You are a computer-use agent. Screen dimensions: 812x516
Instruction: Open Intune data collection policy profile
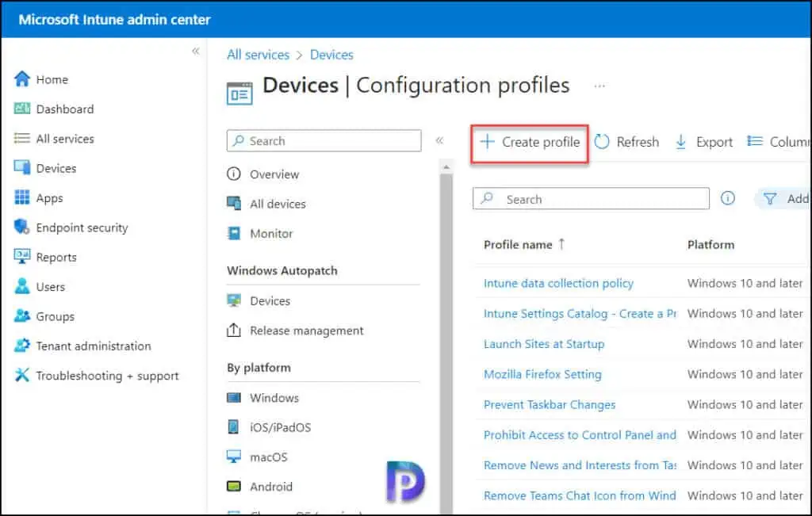click(558, 283)
